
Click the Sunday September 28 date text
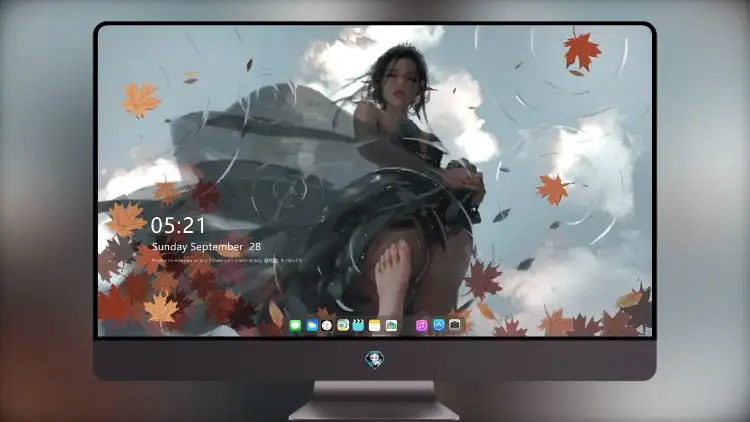[206, 247]
